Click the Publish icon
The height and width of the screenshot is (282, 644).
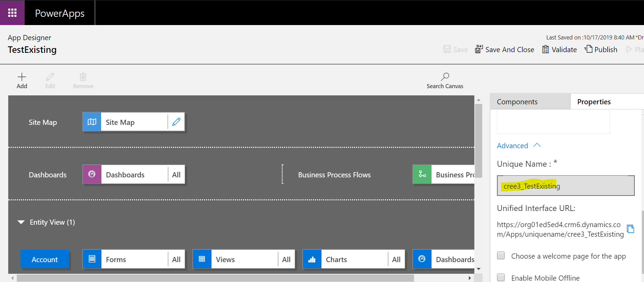(588, 49)
